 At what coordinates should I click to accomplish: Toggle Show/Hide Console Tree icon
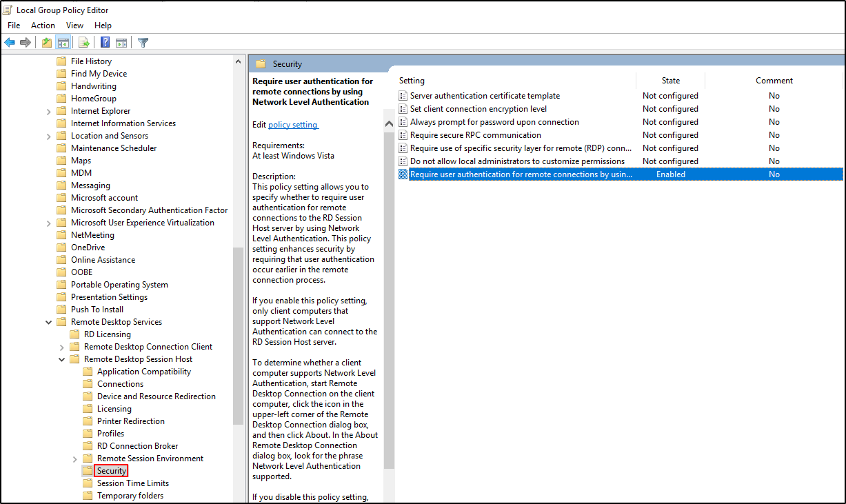(x=63, y=43)
